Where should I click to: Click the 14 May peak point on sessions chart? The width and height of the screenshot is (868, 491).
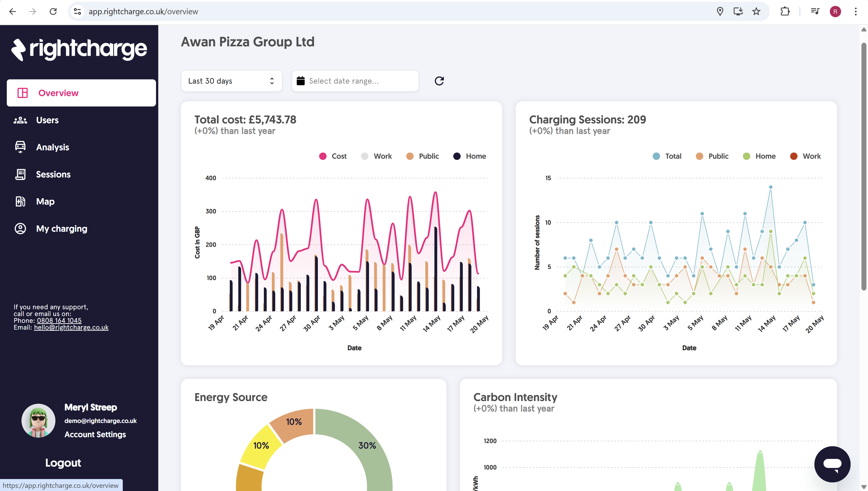771,187
